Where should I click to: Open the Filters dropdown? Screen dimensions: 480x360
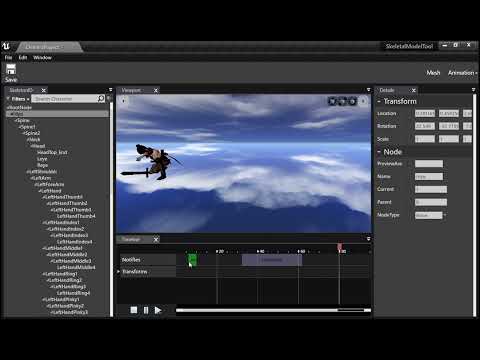(19, 99)
